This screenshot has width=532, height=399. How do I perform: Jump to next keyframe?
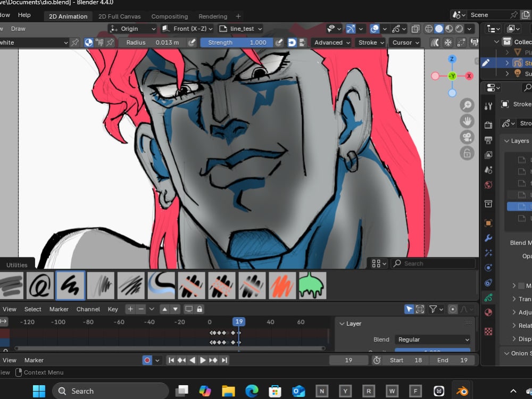pos(213,360)
